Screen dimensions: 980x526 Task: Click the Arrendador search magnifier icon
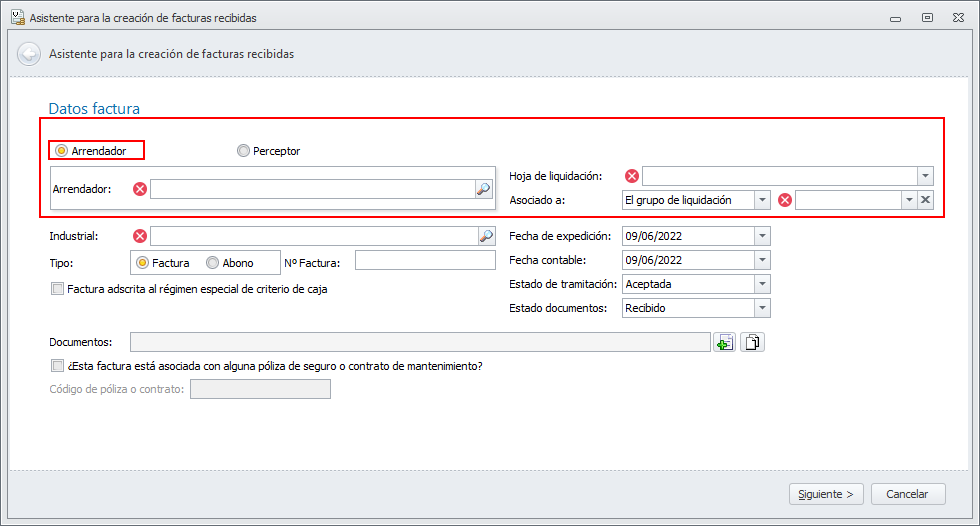pyautogui.click(x=484, y=188)
